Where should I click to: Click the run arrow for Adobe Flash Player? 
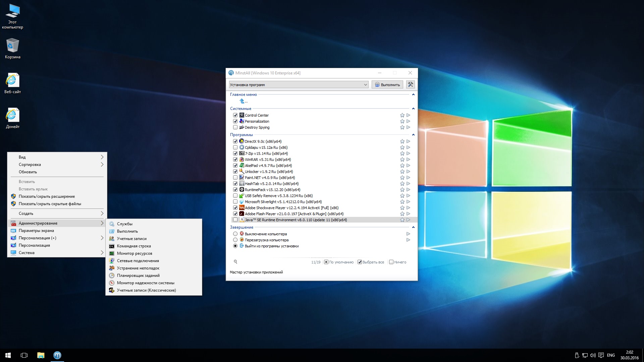408,214
